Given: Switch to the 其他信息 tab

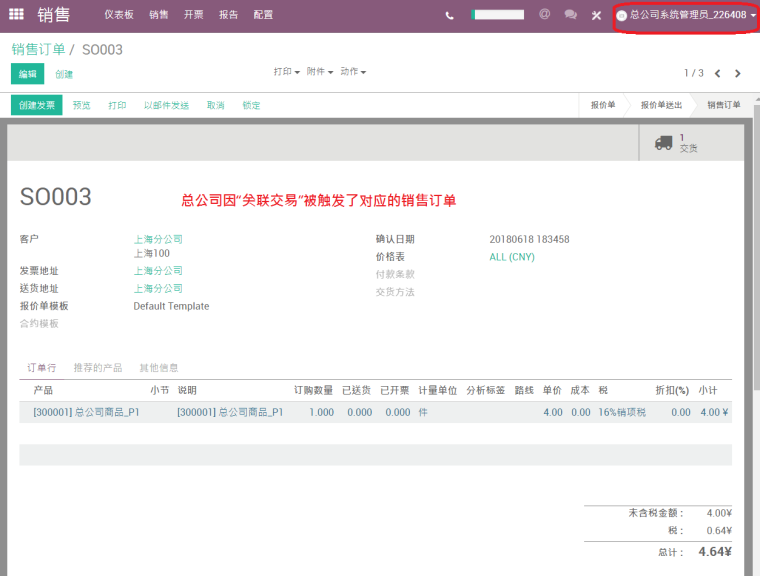Looking at the screenshot, I should click(x=158, y=368).
